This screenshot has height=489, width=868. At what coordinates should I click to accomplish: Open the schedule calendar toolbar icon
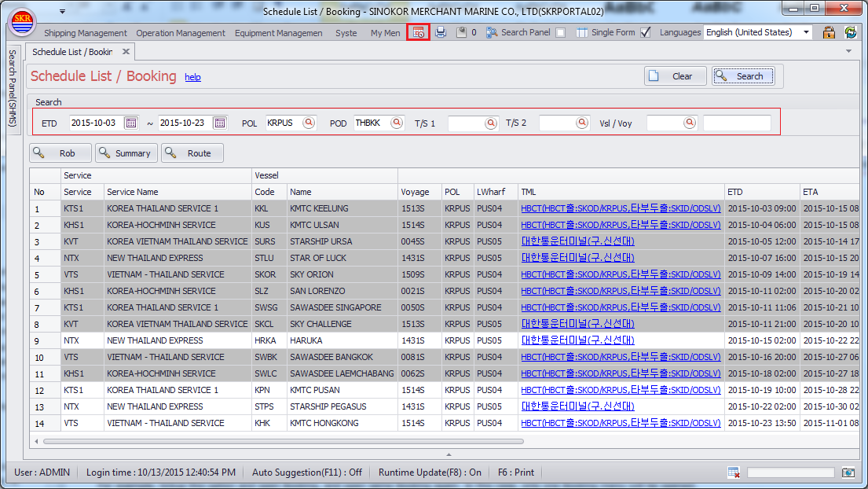click(x=419, y=33)
